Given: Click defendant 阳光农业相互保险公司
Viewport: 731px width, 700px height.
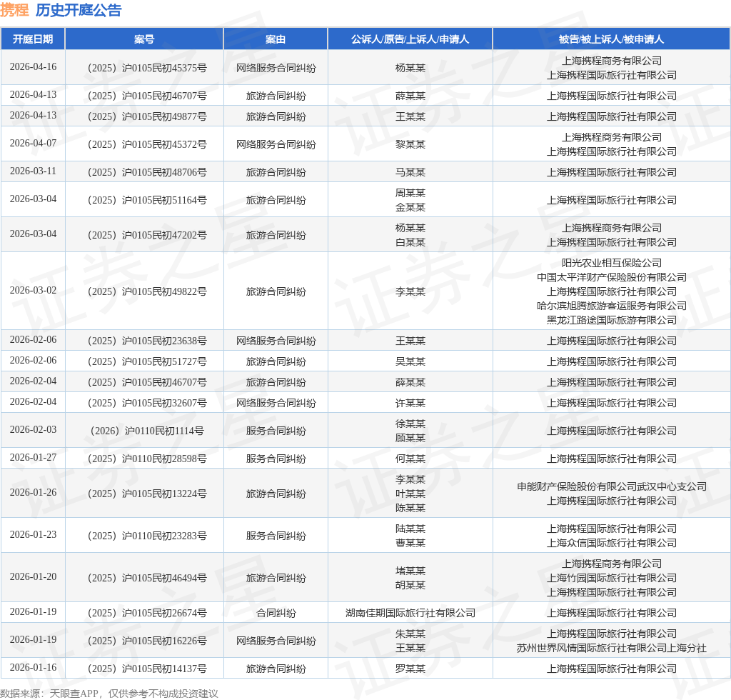Looking at the screenshot, I should coord(611,263).
